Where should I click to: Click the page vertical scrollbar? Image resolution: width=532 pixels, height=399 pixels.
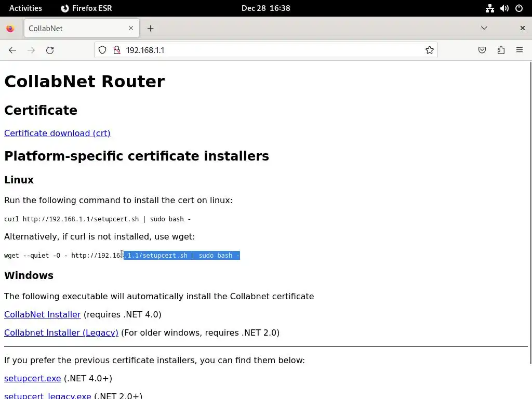(x=529, y=212)
